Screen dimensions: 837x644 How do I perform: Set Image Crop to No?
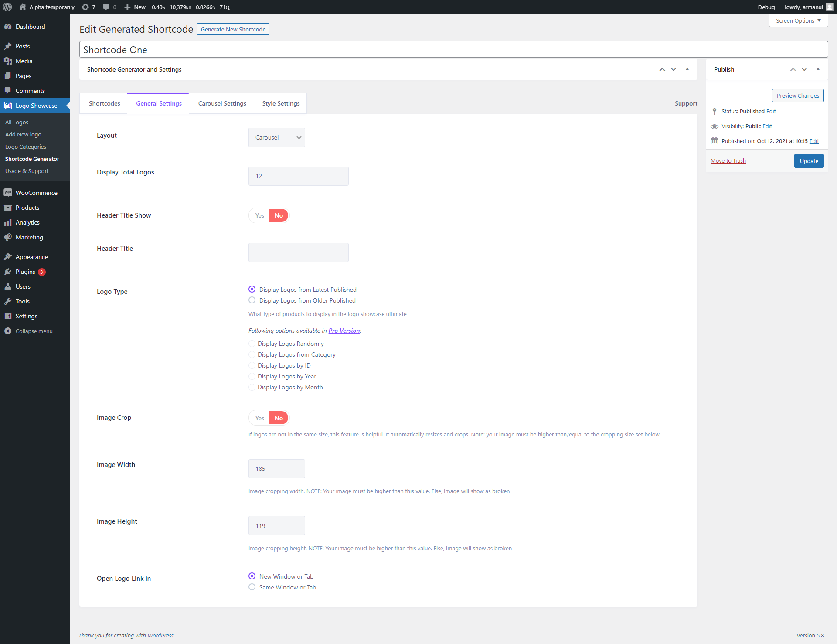coord(279,418)
